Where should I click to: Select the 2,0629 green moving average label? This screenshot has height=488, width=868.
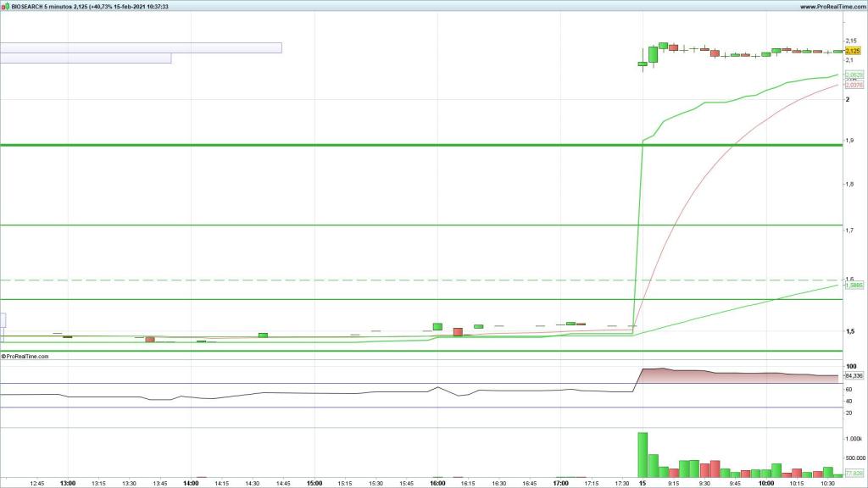[854, 75]
